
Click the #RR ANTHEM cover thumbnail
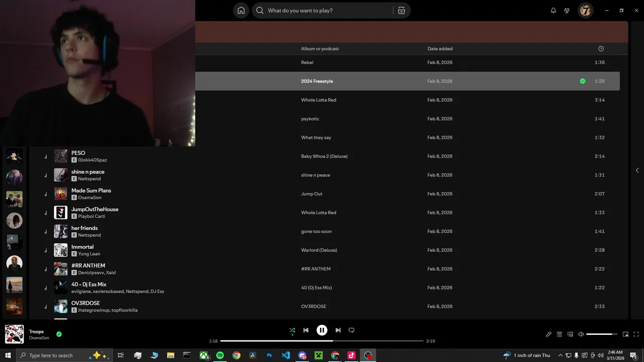60,268
